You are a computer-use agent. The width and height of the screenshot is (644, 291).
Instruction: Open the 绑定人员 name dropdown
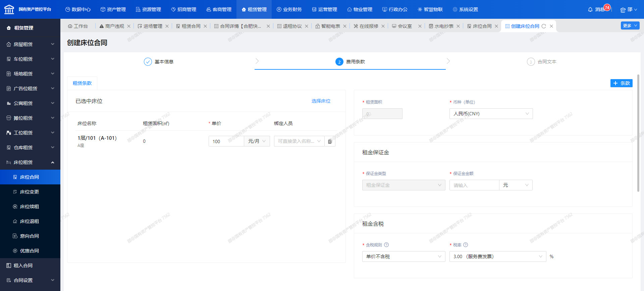point(299,141)
